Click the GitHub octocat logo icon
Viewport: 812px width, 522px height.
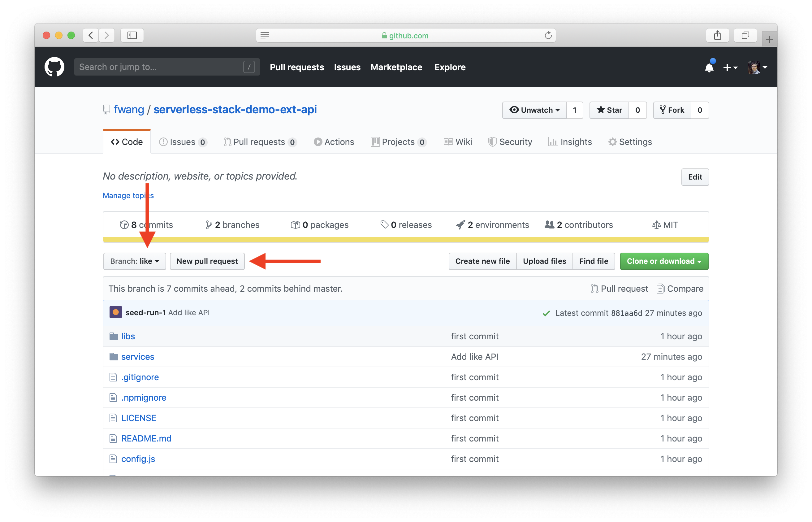coord(55,67)
